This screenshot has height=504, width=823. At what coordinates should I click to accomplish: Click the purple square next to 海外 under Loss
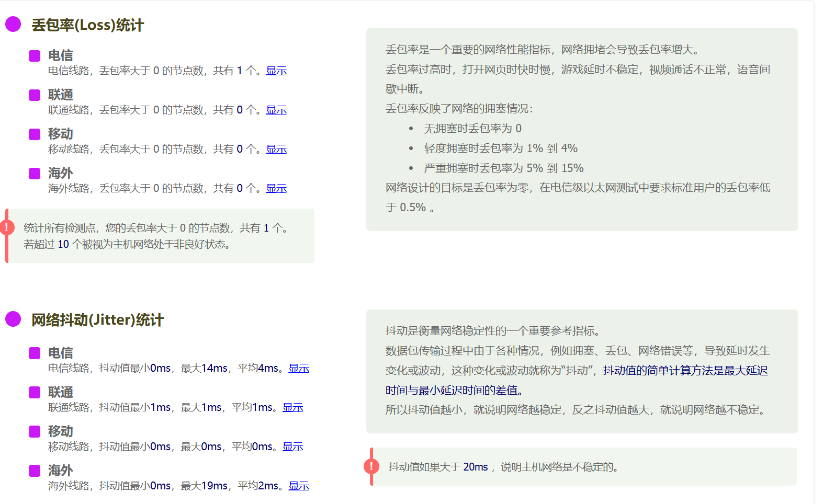(35, 174)
